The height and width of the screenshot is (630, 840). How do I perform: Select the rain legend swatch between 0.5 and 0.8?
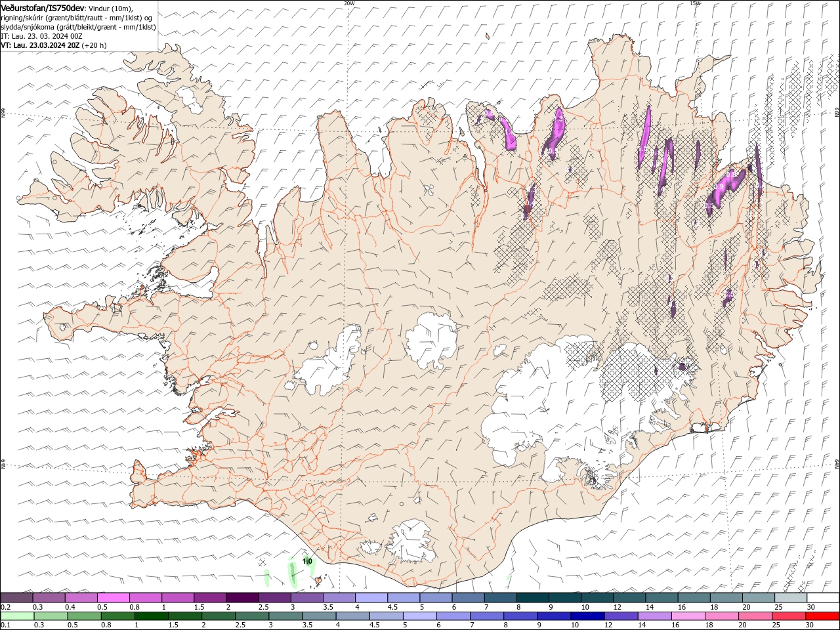point(84,616)
